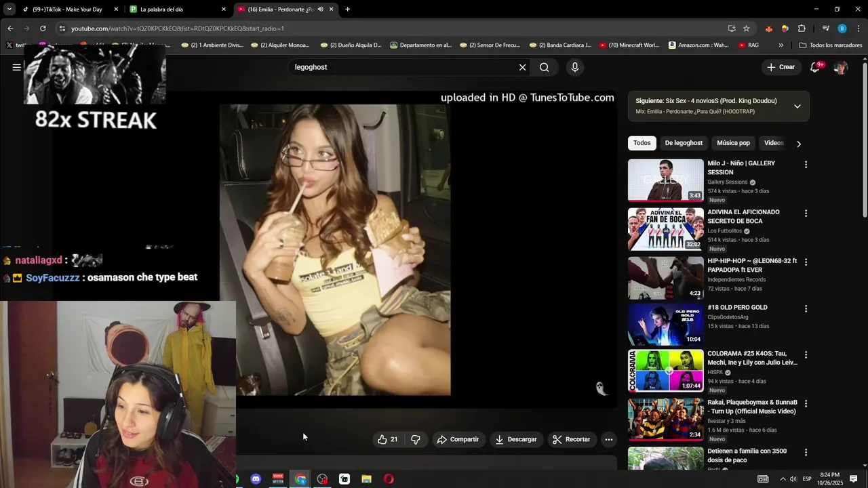Open Voicemeeter from the taskbar
868x488 pixels.
[x=278, y=479]
